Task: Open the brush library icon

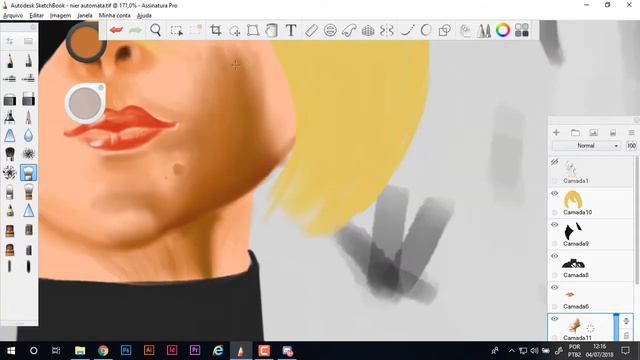Action: [x=28, y=41]
